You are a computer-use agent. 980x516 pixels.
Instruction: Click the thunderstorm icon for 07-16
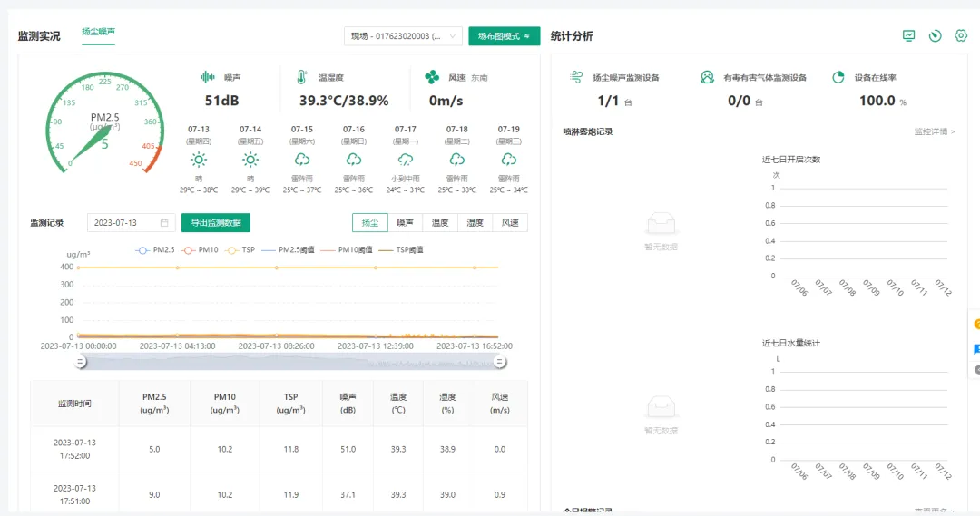coord(354,160)
